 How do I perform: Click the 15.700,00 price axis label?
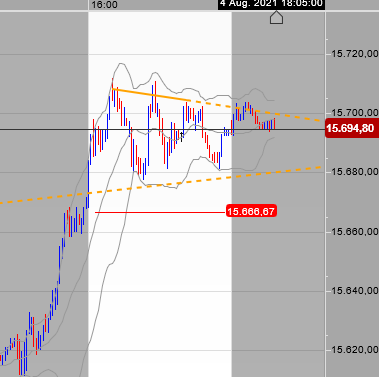pos(355,113)
